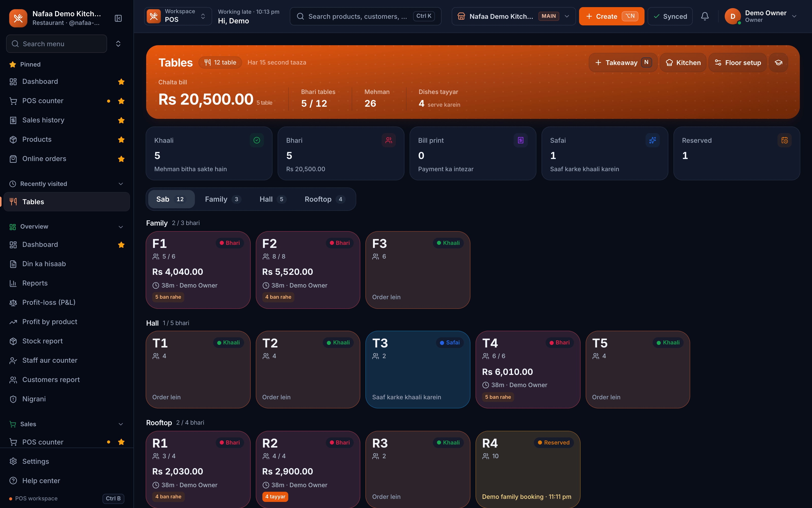Collapse the Overview section

click(121, 227)
